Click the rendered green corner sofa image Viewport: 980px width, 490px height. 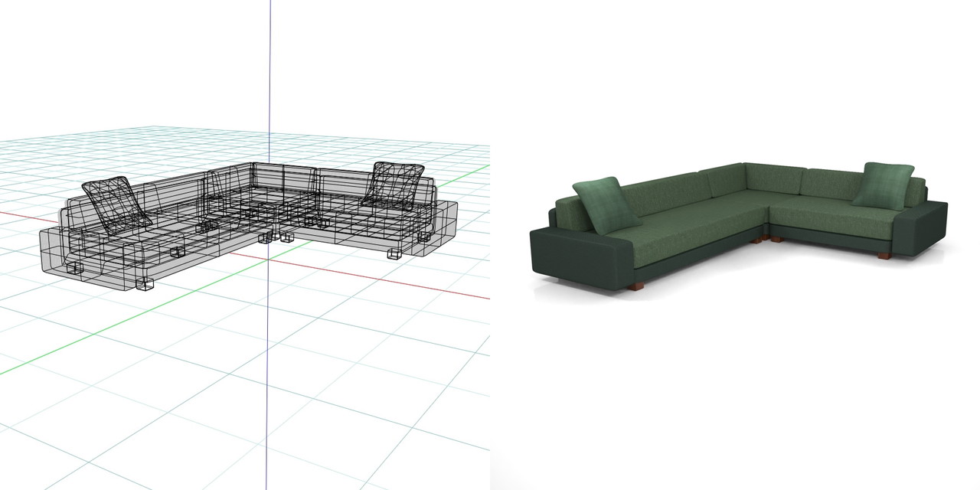(739, 226)
